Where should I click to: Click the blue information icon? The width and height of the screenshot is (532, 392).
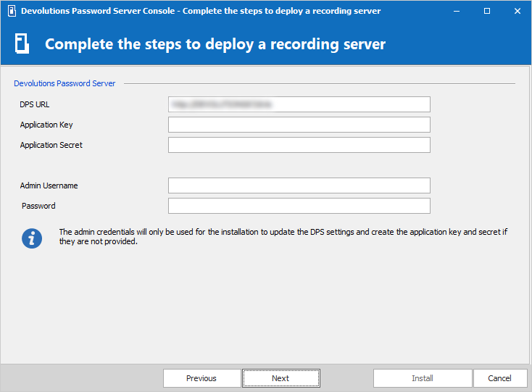(x=32, y=238)
